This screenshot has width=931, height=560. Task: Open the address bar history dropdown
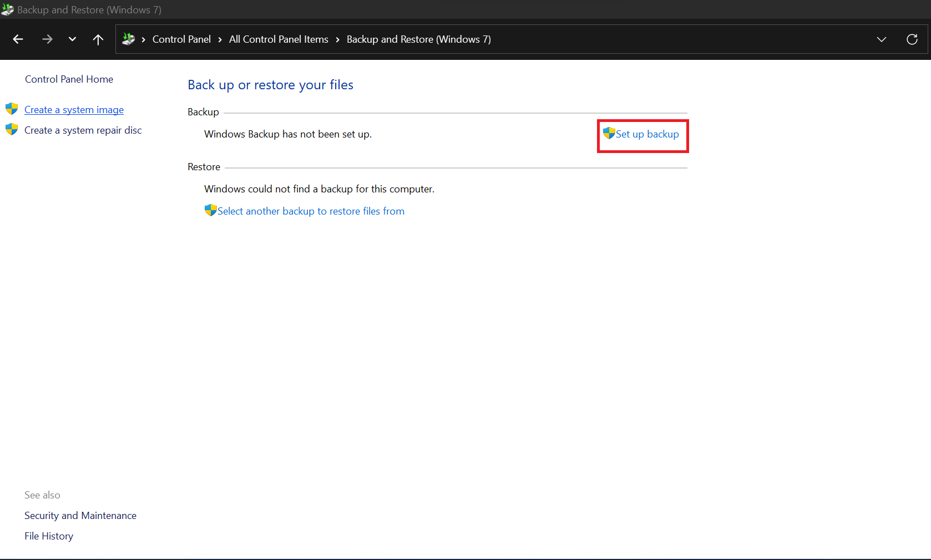pos(882,39)
